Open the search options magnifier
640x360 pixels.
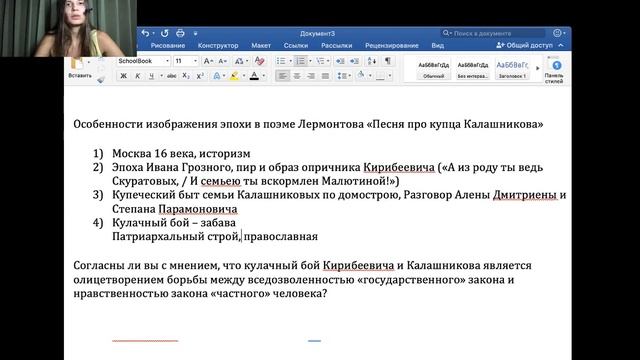click(447, 33)
